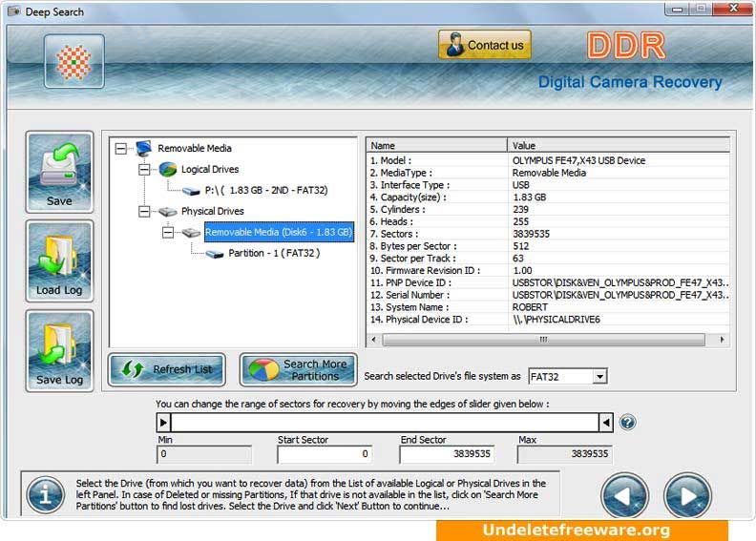Image resolution: width=756 pixels, height=541 pixels.
Task: Collapse the Removable Media Disk6 node
Action: click(x=167, y=233)
